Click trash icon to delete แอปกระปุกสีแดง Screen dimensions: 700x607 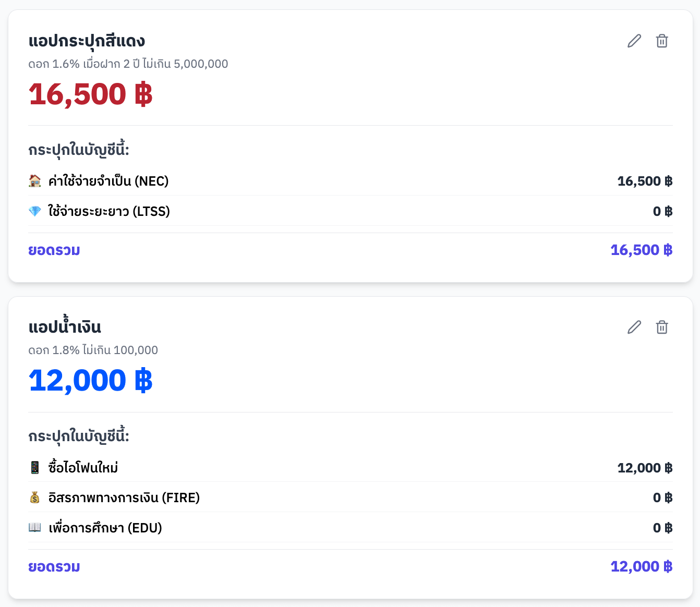(662, 41)
